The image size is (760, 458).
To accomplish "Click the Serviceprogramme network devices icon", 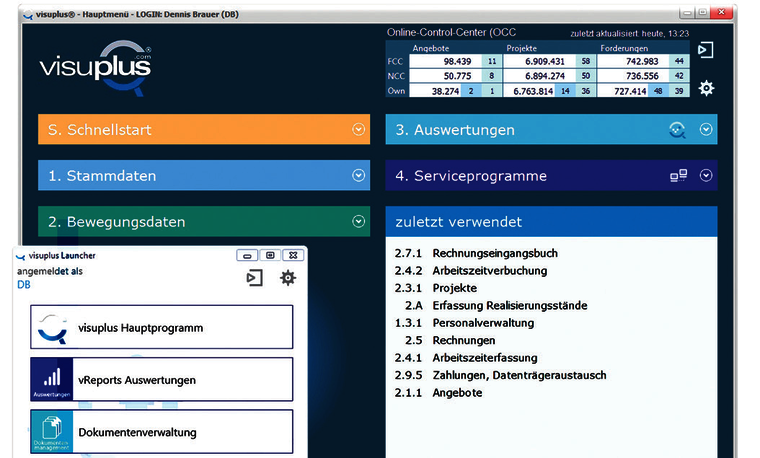I will 679,175.
